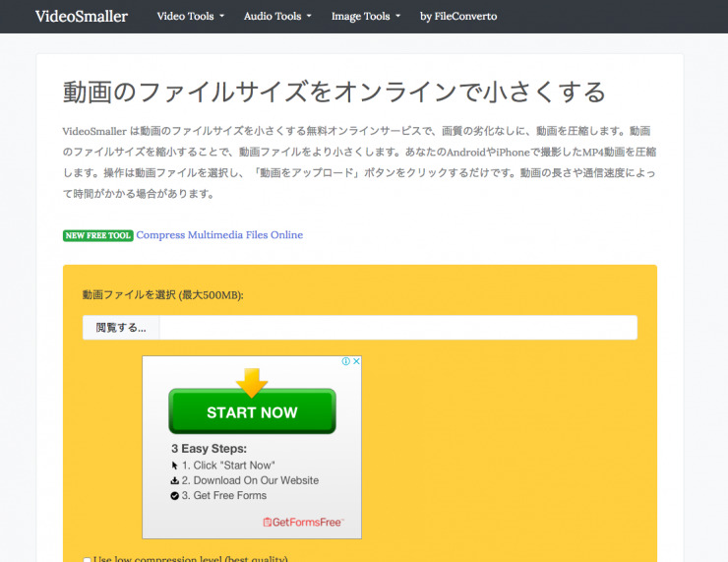728x562 pixels.
Task: Close the advertisement with the X icon
Action: click(x=356, y=361)
